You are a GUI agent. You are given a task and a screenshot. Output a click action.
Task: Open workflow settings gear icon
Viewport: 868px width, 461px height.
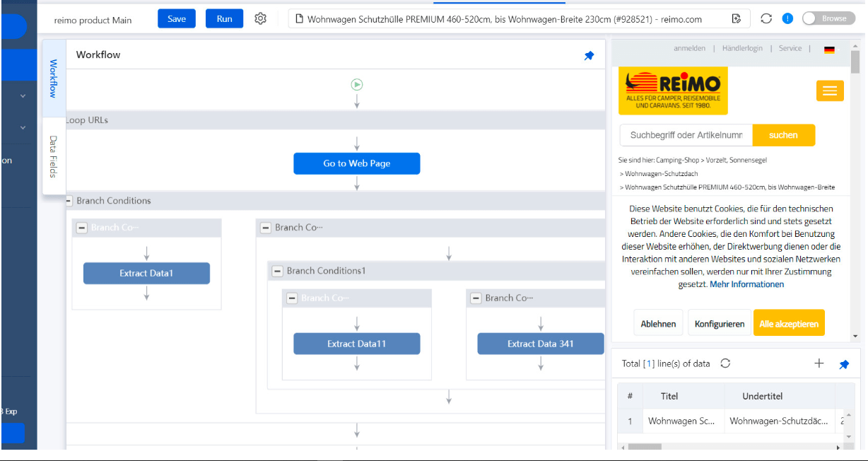(x=260, y=19)
